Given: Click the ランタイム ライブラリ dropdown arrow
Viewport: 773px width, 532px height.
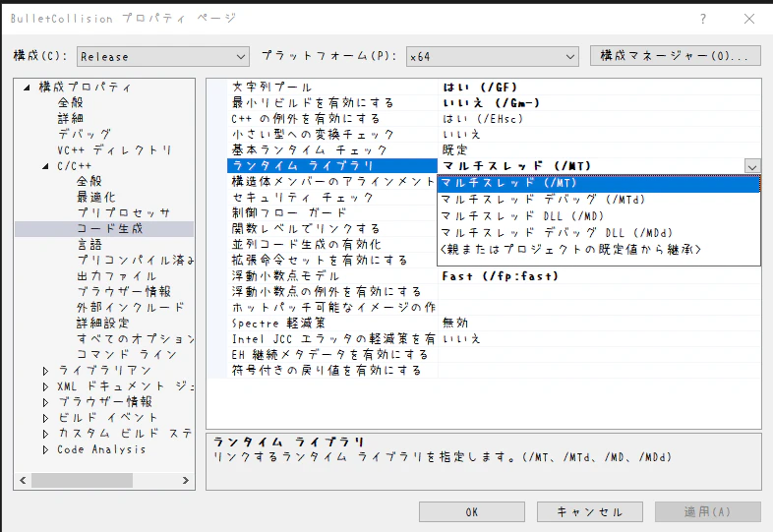Looking at the screenshot, I should [751, 166].
